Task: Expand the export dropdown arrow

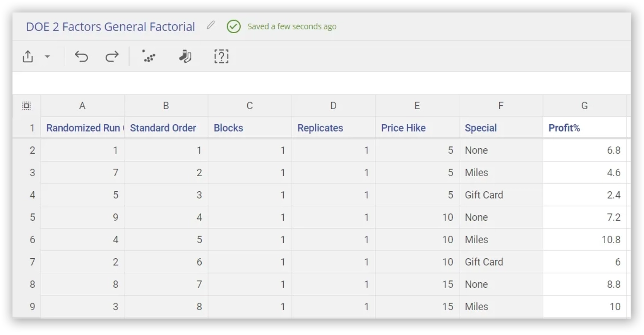Action: (47, 57)
